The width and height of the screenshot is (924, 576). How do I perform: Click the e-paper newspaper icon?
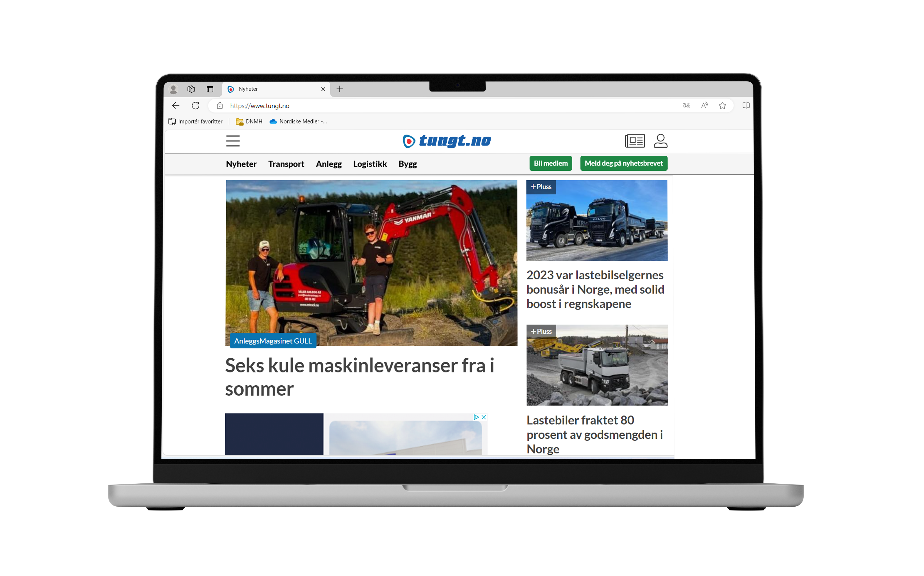tap(634, 141)
